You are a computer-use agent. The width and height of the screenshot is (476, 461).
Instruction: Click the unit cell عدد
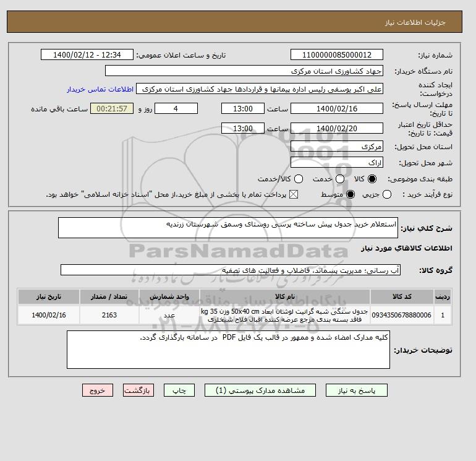(169, 315)
